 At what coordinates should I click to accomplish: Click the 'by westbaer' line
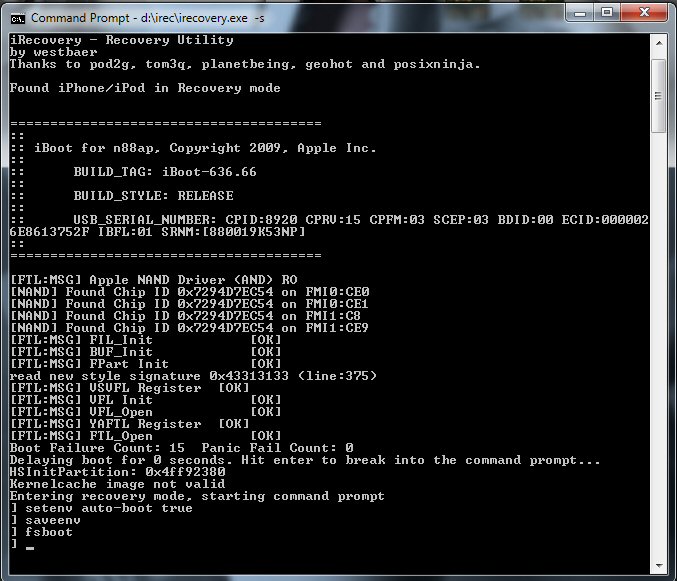(x=54, y=52)
